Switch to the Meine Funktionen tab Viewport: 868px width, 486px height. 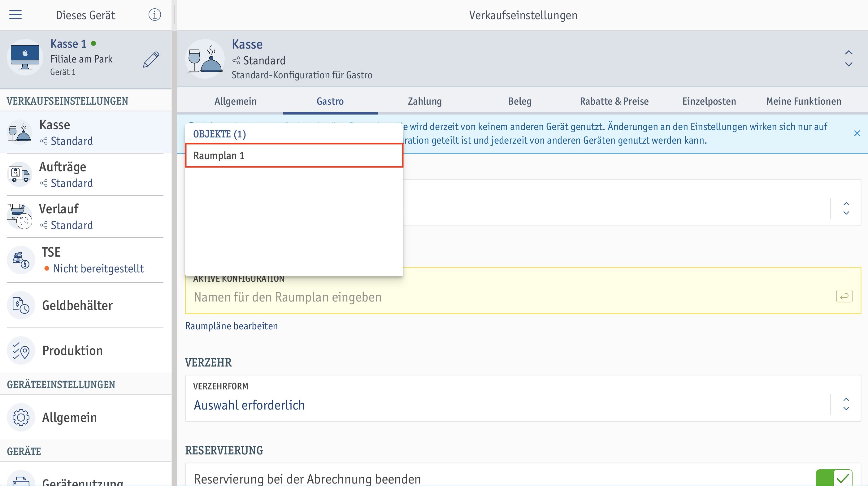click(x=804, y=101)
